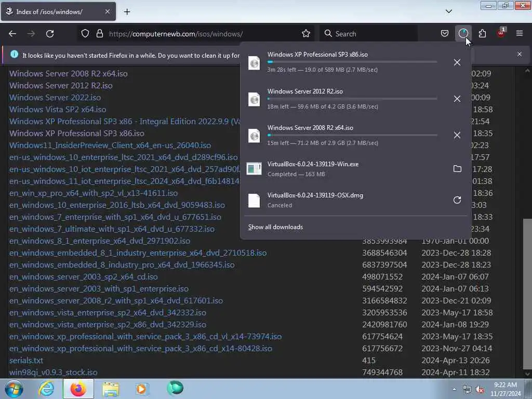
Task: Click the red uBlock extension icon
Action: point(501,33)
